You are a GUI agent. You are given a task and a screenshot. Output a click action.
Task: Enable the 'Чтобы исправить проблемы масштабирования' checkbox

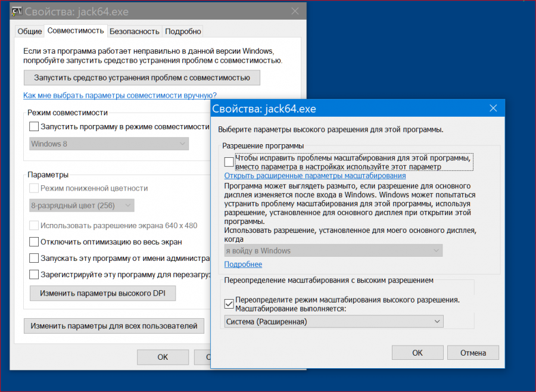click(x=229, y=162)
